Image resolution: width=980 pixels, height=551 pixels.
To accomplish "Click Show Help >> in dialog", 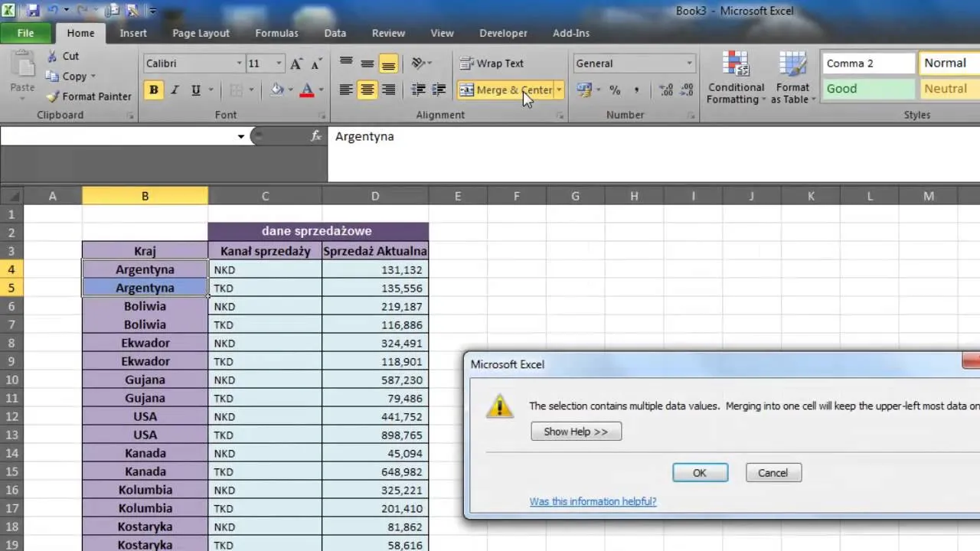I will 576,432.
